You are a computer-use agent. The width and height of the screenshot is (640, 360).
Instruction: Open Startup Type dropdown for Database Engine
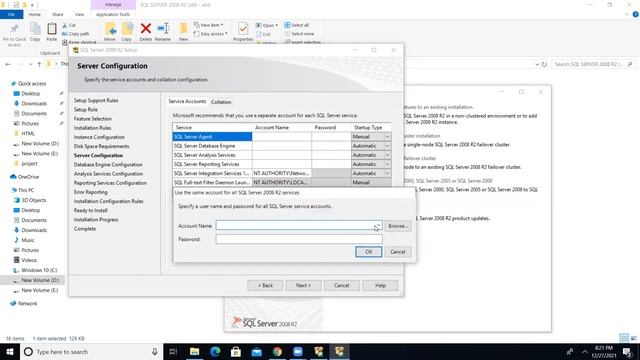[387, 146]
